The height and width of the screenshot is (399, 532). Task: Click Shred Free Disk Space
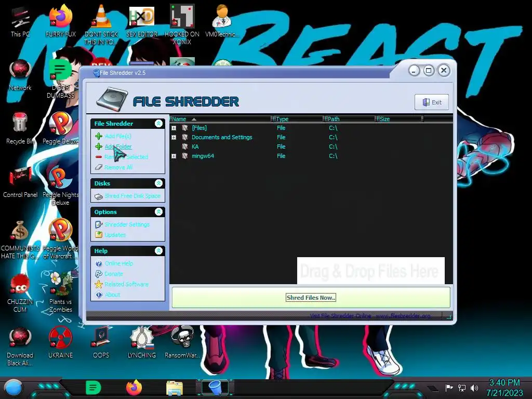(132, 196)
